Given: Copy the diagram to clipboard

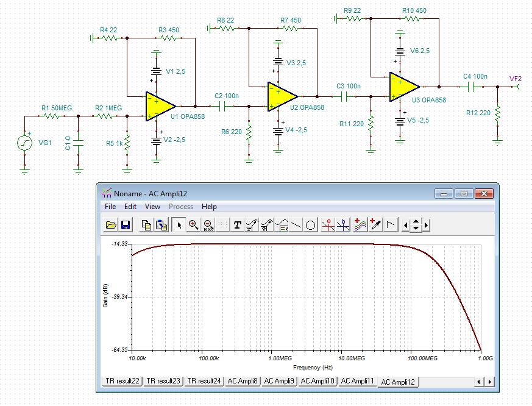Looking at the screenshot, I should [x=147, y=225].
